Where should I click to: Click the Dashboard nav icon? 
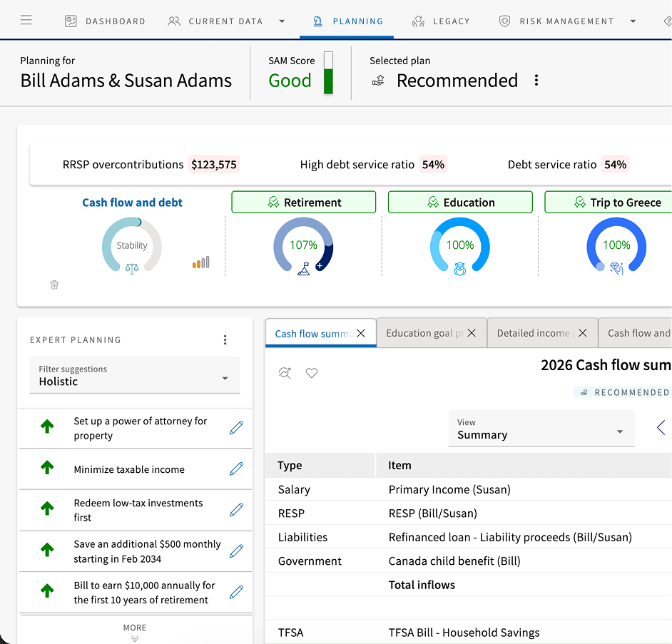point(71,21)
